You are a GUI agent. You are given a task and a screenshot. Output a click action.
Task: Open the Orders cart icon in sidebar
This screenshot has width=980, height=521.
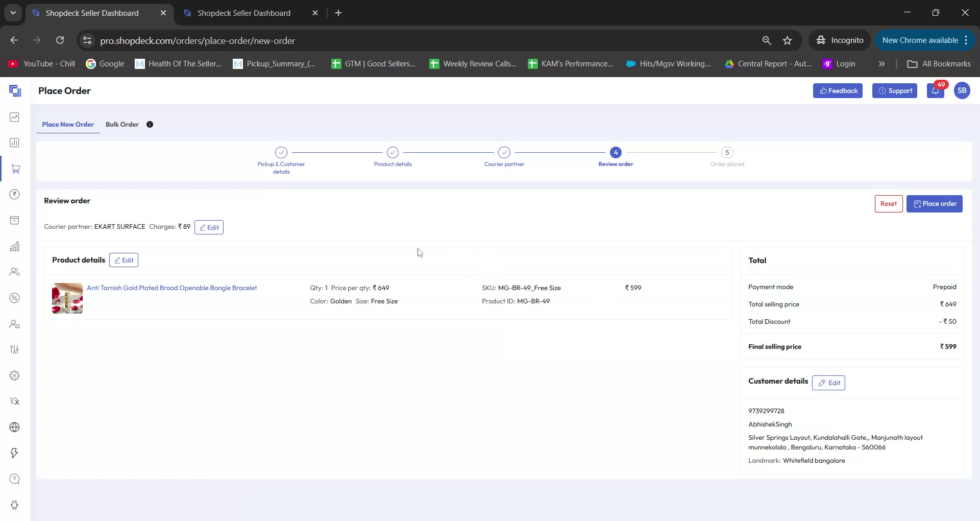(x=15, y=169)
